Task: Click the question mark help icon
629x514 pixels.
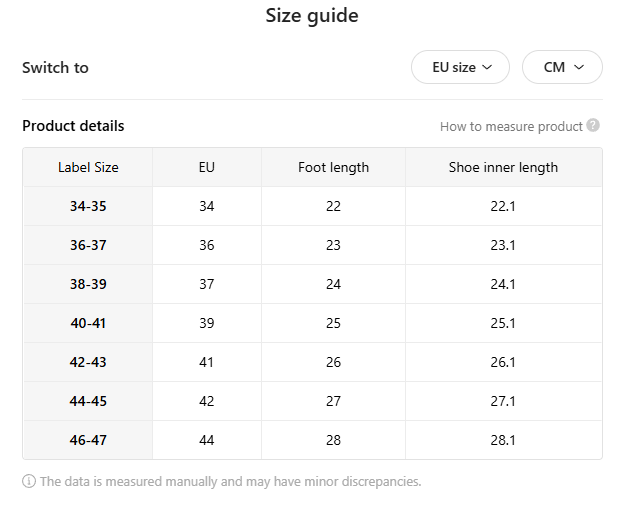Action: pyautogui.click(x=593, y=126)
